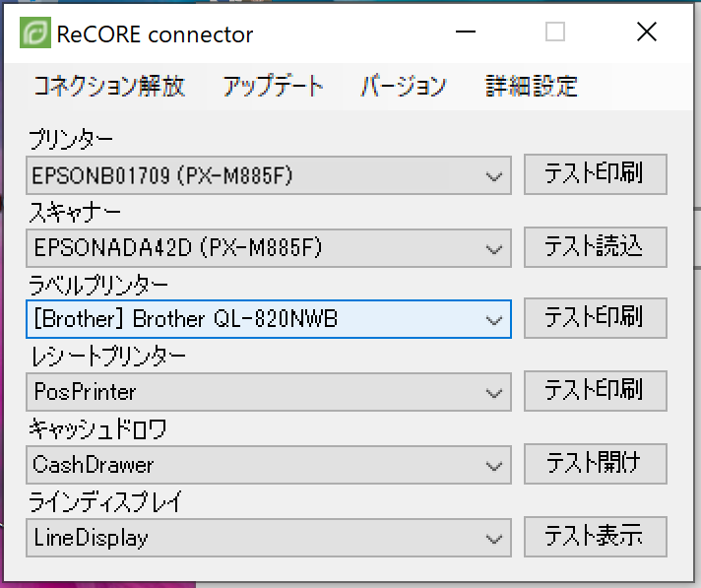Click テスト印刷 button next to プリンター
This screenshot has height=588, width=701.
tap(596, 174)
